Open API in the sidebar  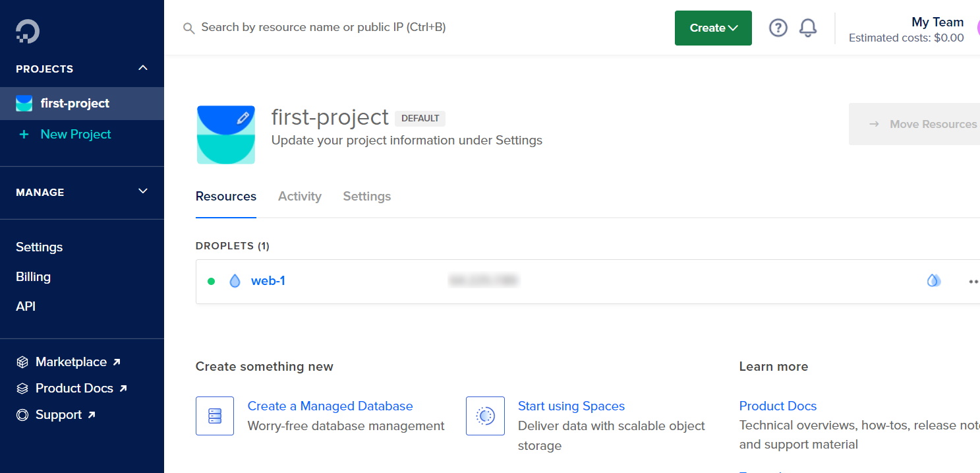(x=26, y=307)
